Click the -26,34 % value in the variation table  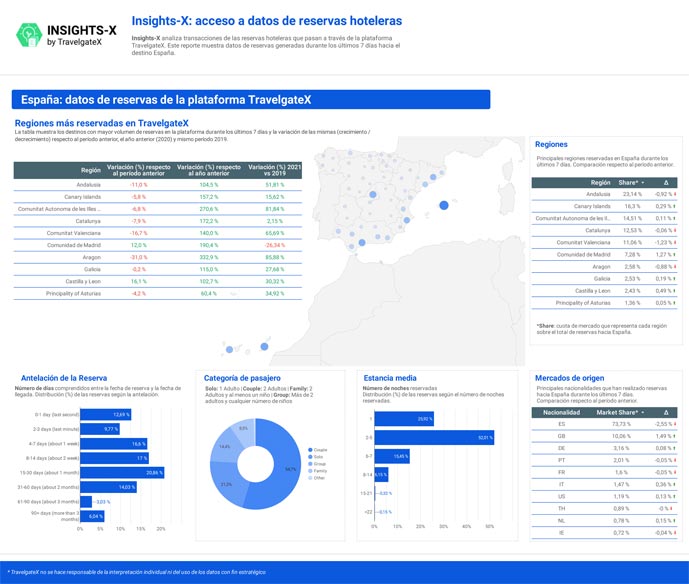pos(275,245)
